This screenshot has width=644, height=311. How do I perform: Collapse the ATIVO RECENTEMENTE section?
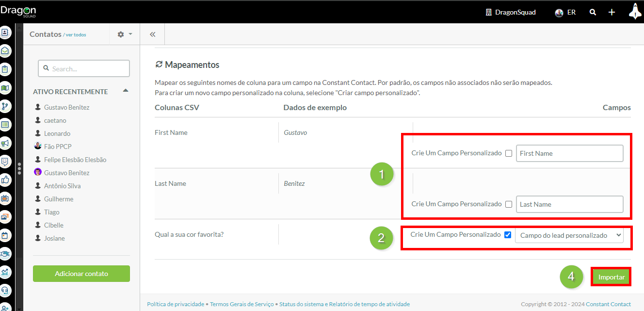click(125, 91)
